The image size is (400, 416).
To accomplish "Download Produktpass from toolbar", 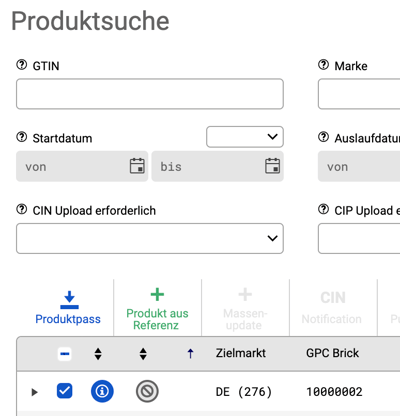I will [x=68, y=307].
